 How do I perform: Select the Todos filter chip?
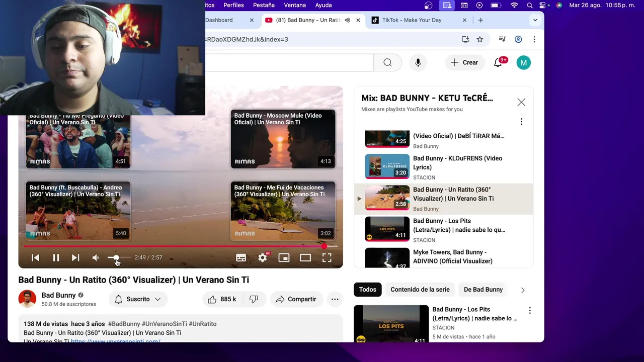point(367,289)
